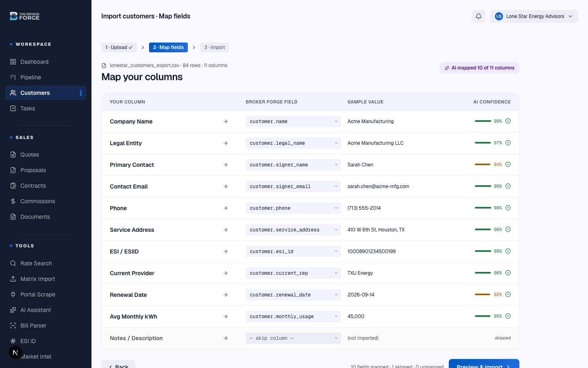Click sample value TXU Energy
Screen dimensions: 588x368
click(360, 273)
